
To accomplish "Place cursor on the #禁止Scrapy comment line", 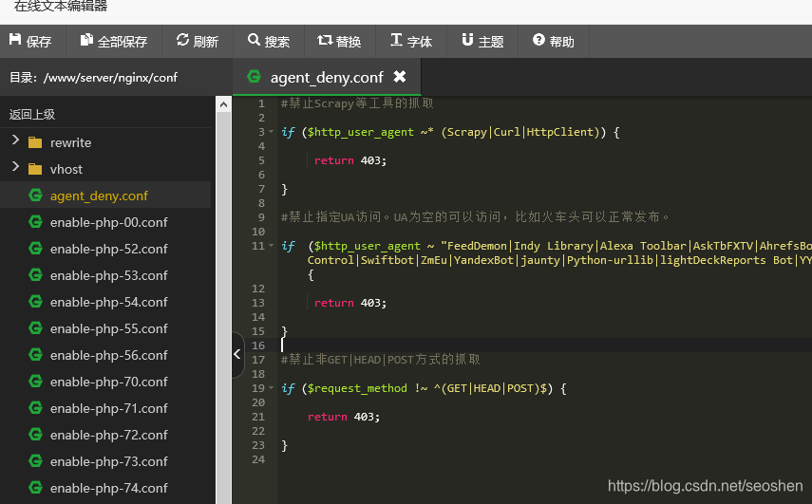I will click(x=357, y=103).
